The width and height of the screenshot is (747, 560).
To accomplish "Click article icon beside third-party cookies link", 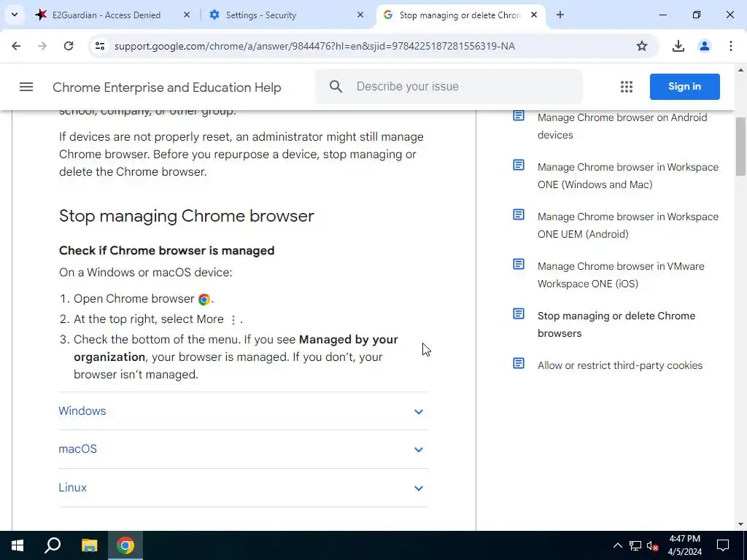I will click(x=519, y=363).
